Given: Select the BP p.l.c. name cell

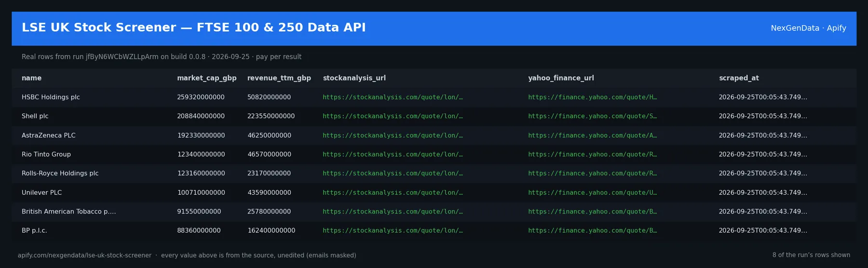Looking at the screenshot, I should point(34,230).
